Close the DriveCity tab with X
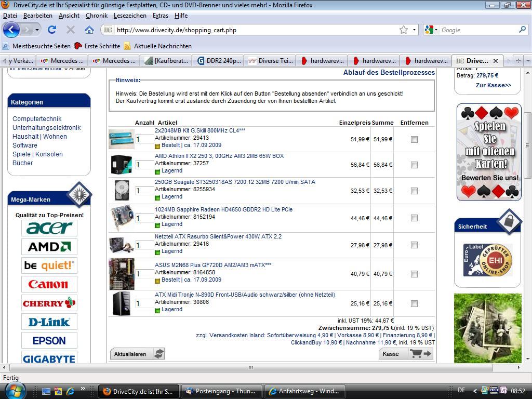Viewport: 532px width, 399px height. [x=495, y=61]
